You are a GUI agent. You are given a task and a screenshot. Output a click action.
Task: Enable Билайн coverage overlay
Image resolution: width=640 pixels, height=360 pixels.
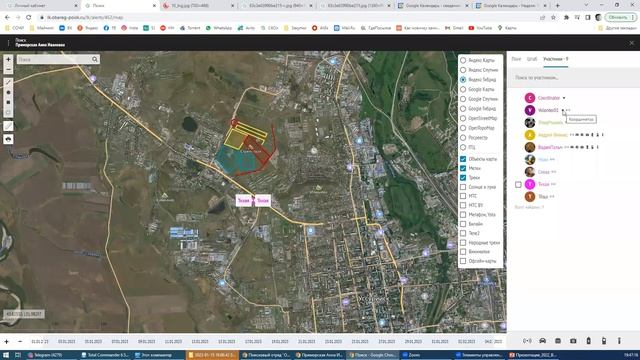(463, 224)
